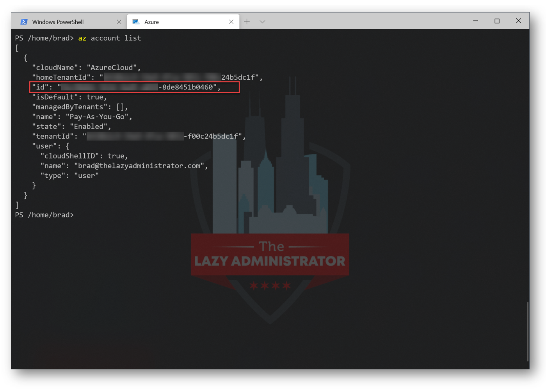Click the terminal vertical scrollbar thumb
Image resolution: width=546 pixels, height=392 pixels.
click(x=527, y=331)
